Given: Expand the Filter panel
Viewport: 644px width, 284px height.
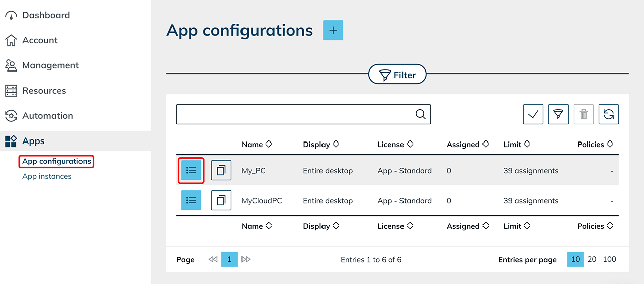Looking at the screenshot, I should pyautogui.click(x=397, y=75).
